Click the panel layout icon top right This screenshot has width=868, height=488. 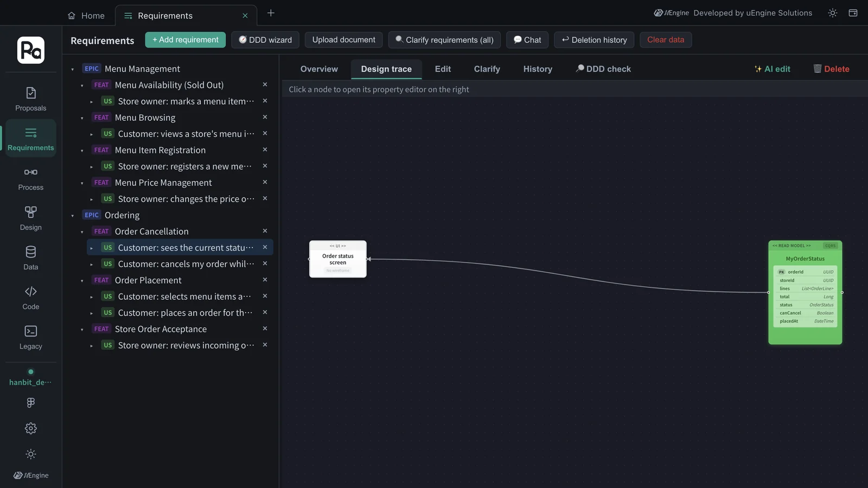click(853, 13)
